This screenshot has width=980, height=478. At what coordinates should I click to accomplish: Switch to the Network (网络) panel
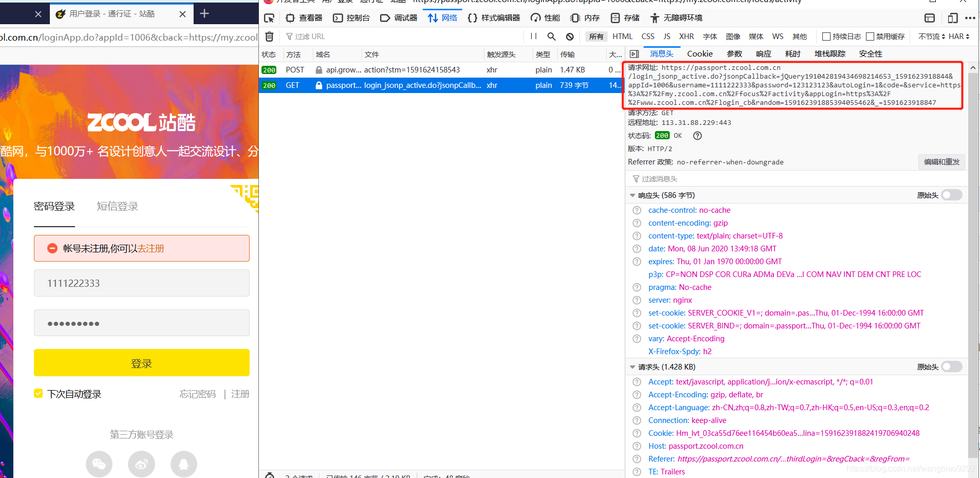(x=442, y=18)
